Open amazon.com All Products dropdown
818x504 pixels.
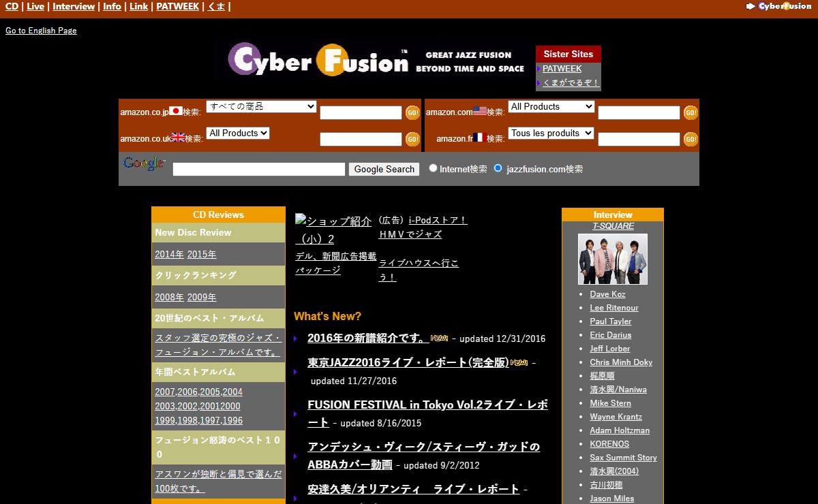coord(551,106)
